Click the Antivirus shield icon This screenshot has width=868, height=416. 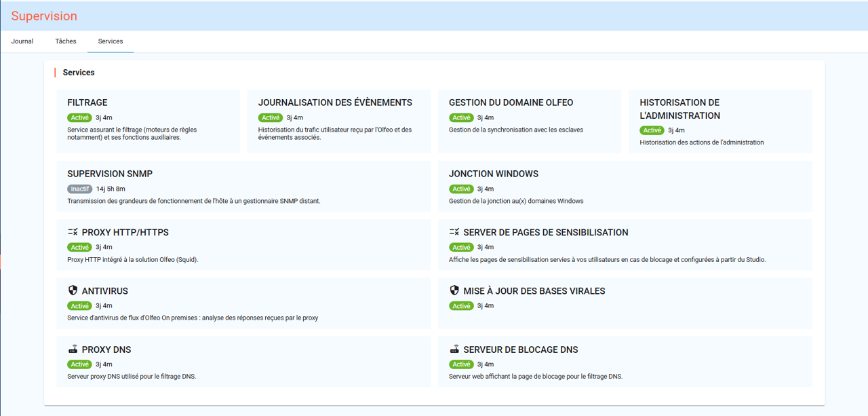[x=72, y=290]
